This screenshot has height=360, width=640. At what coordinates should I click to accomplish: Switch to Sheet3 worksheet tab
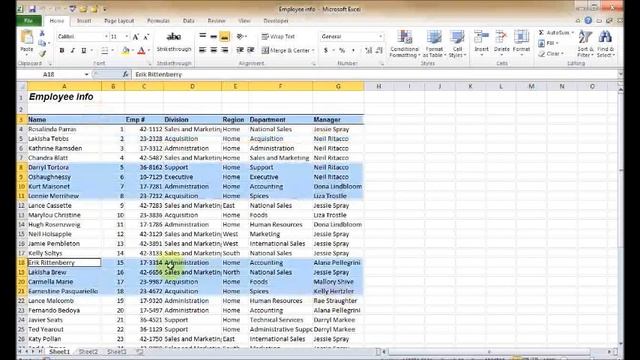117,351
